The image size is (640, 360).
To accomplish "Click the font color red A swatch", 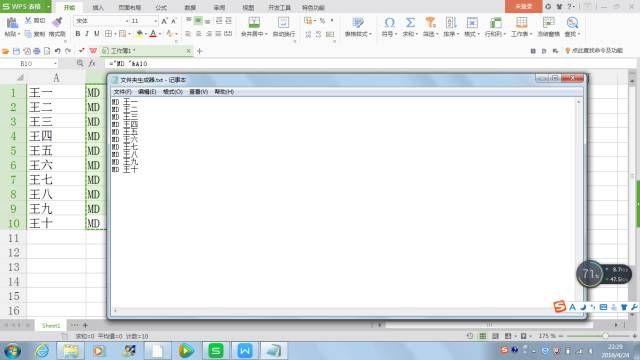I will pyautogui.click(x=153, y=34).
